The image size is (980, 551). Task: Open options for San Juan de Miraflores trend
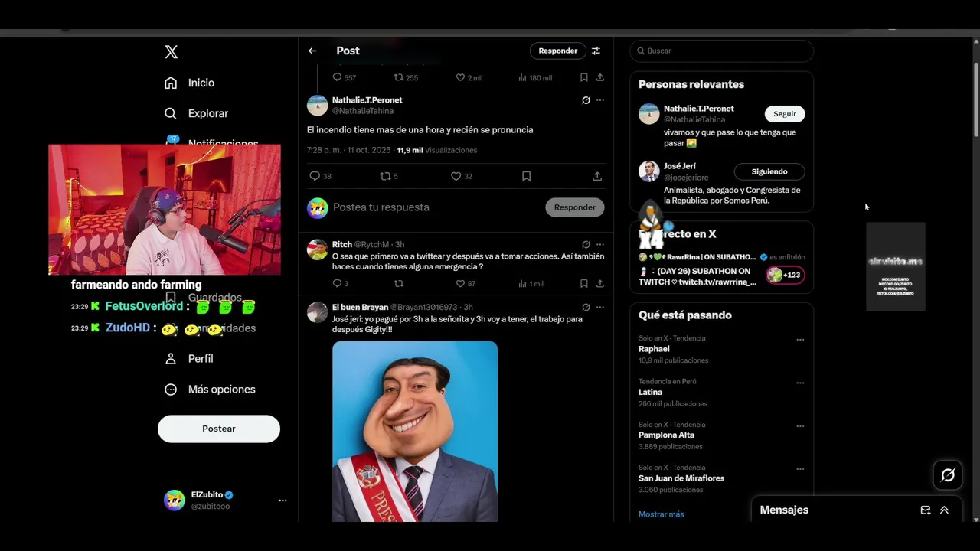click(800, 469)
